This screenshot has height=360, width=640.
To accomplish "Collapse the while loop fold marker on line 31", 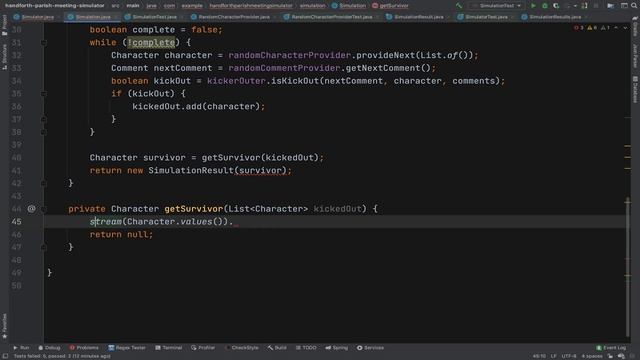I will pos(44,42).
